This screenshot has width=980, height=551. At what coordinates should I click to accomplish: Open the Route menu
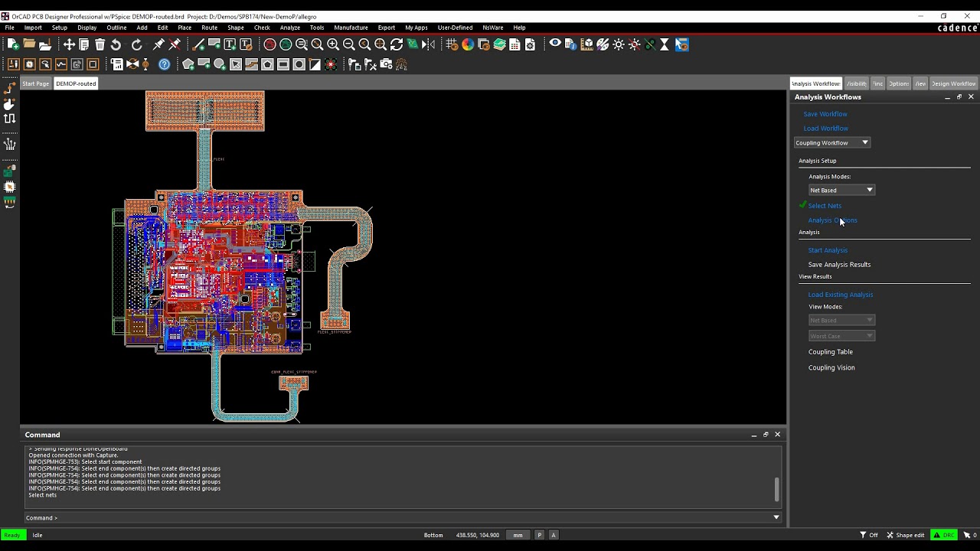[x=209, y=28]
